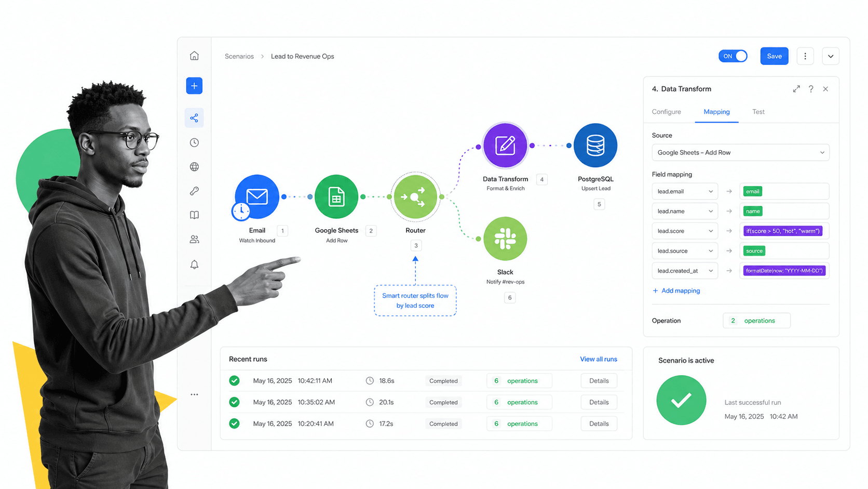
Task: Select the Data Transform module node
Action: [x=505, y=145]
